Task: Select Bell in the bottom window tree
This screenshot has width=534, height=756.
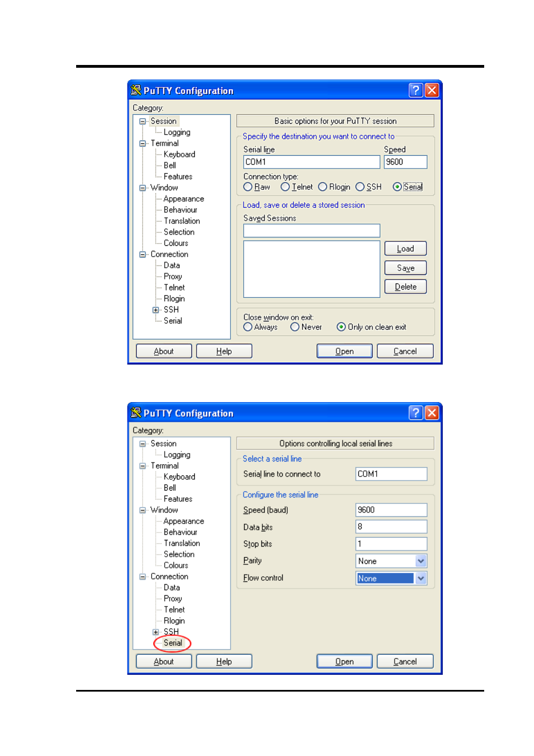Action: tap(170, 488)
